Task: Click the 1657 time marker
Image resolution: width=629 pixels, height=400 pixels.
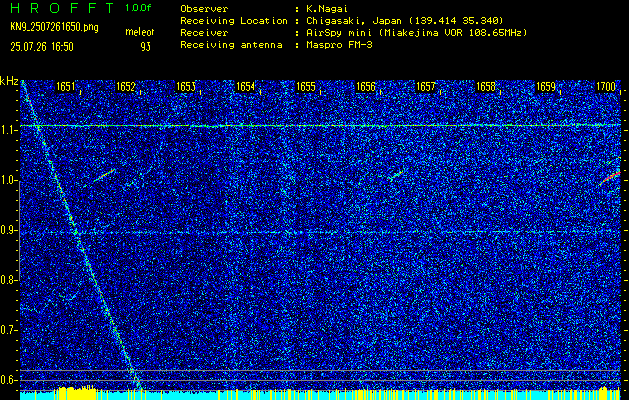Action: tap(426, 87)
